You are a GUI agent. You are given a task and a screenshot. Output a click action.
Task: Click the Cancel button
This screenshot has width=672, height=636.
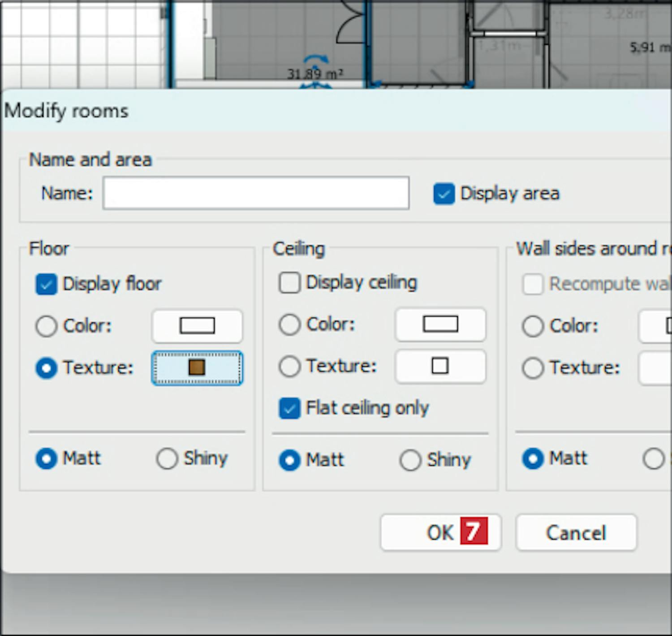pos(576,532)
